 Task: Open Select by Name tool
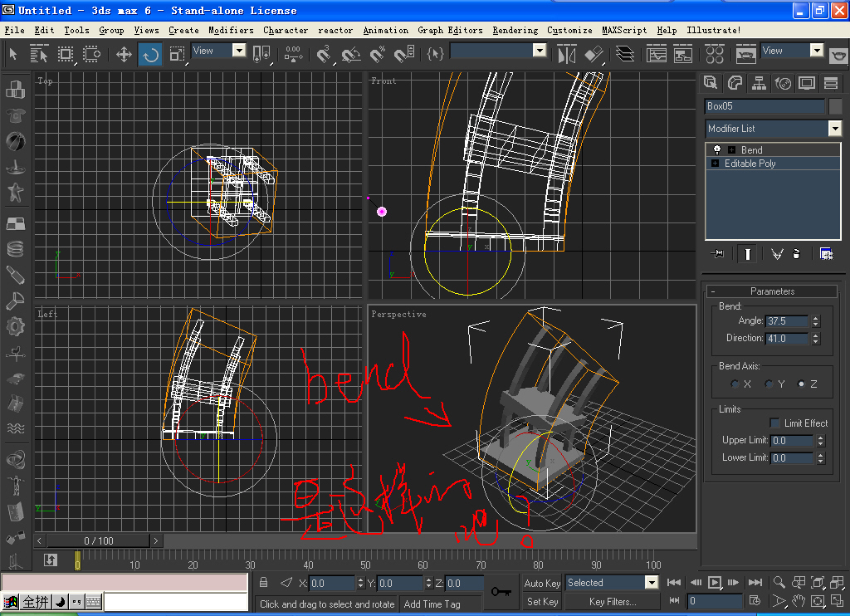(x=39, y=54)
